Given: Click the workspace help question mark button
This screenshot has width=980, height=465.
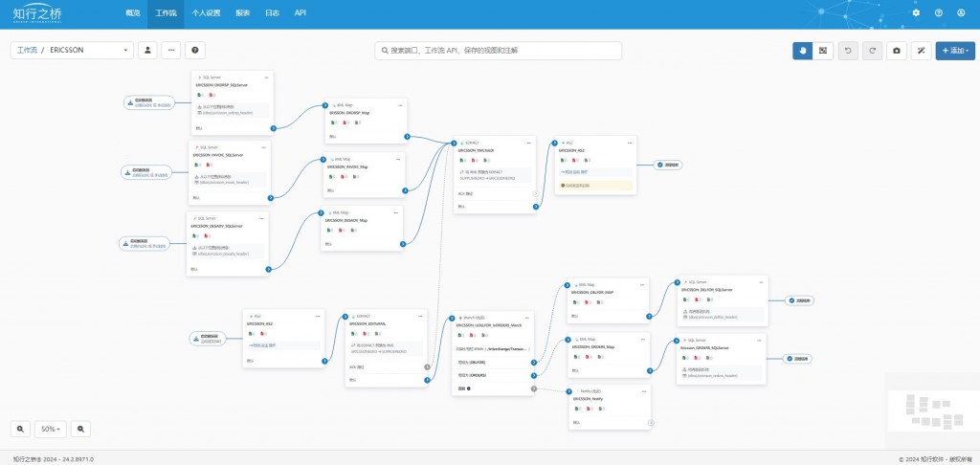Looking at the screenshot, I should (195, 50).
